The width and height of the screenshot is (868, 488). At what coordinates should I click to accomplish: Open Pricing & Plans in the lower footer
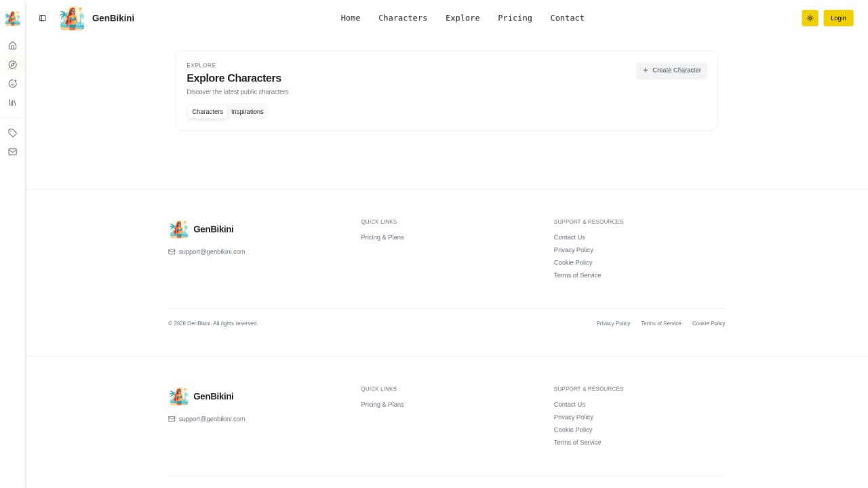pyautogui.click(x=382, y=405)
